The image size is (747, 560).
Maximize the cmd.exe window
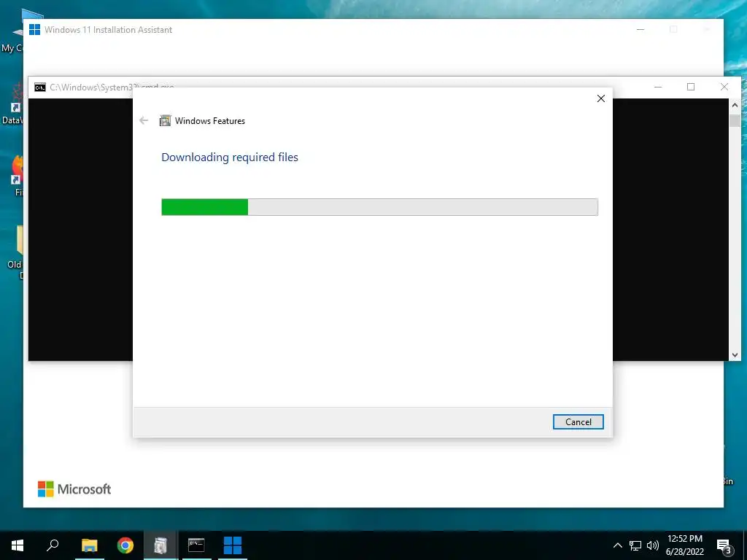pos(691,87)
